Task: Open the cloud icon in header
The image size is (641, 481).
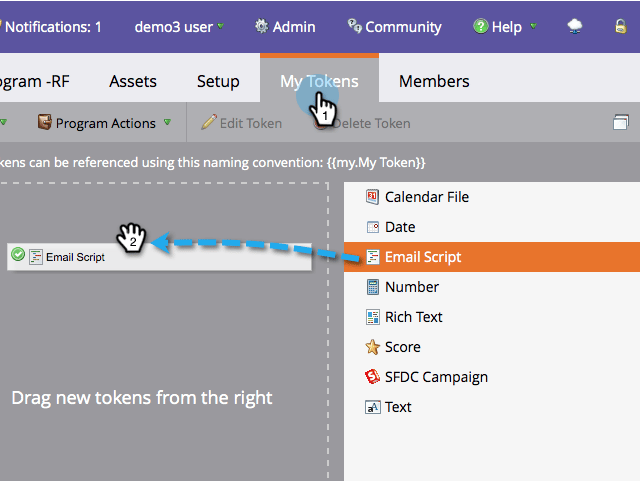Action: click(x=575, y=27)
